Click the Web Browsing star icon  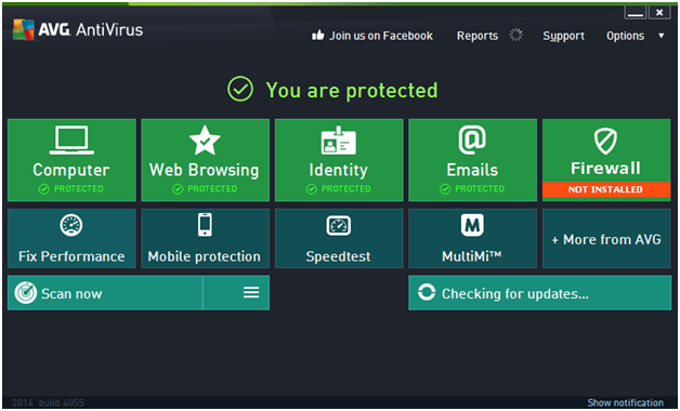tap(205, 140)
